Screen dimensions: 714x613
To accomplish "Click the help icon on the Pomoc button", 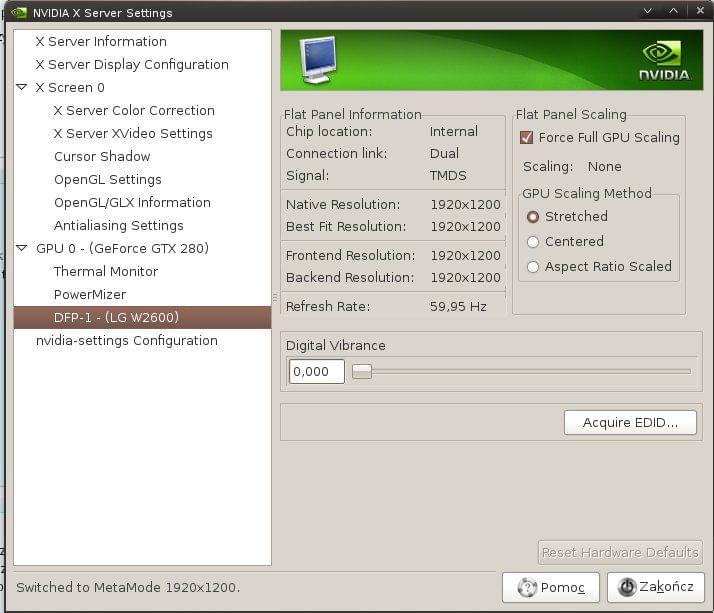I will click(x=527, y=587).
